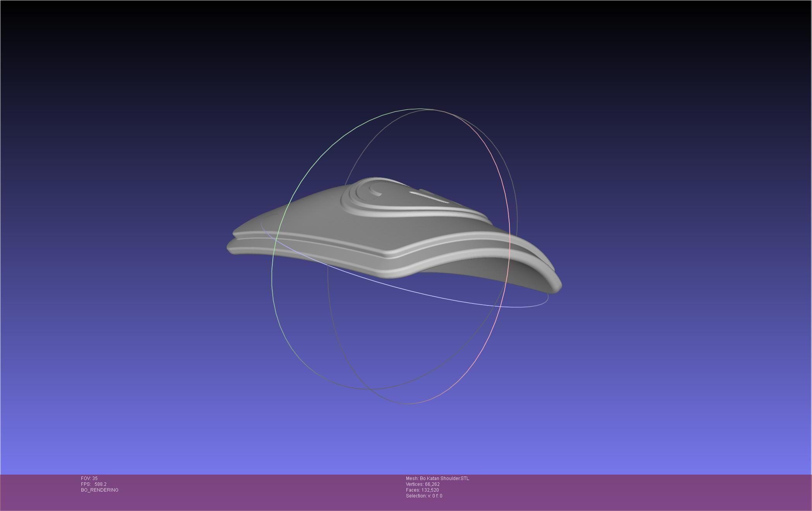Image resolution: width=812 pixels, height=511 pixels.
Task: Click the Faces: 132,520 count
Action: [422, 490]
